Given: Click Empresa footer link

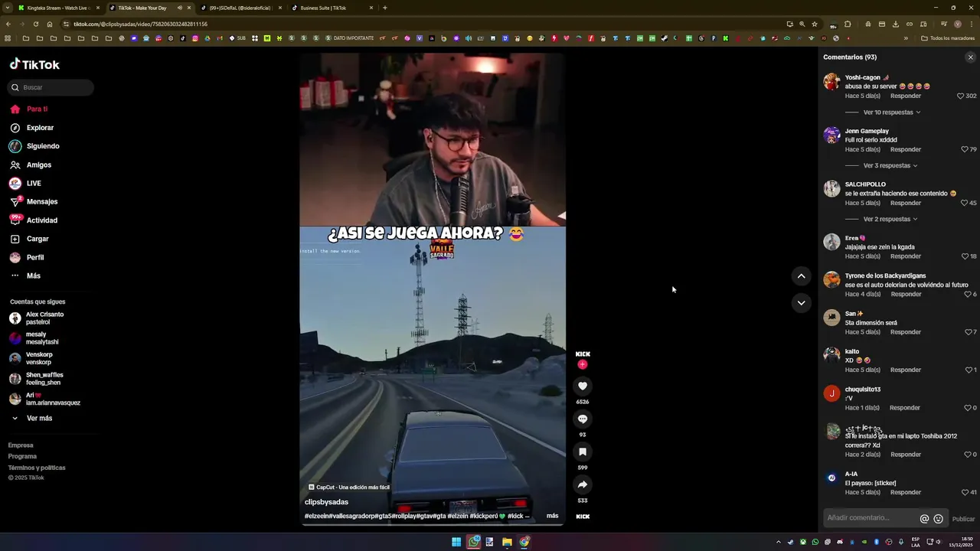Looking at the screenshot, I should coord(21,445).
